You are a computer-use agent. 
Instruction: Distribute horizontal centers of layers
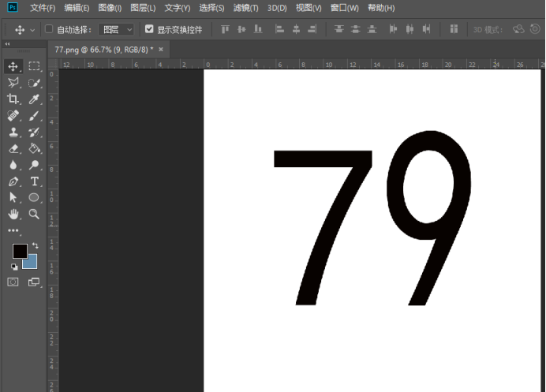pos(409,29)
